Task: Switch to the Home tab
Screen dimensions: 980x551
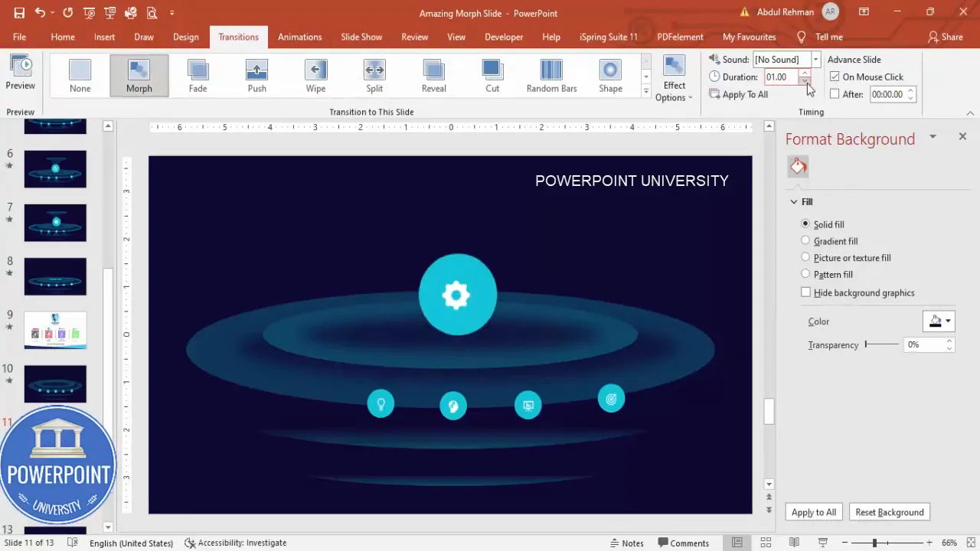Action: pyautogui.click(x=63, y=37)
